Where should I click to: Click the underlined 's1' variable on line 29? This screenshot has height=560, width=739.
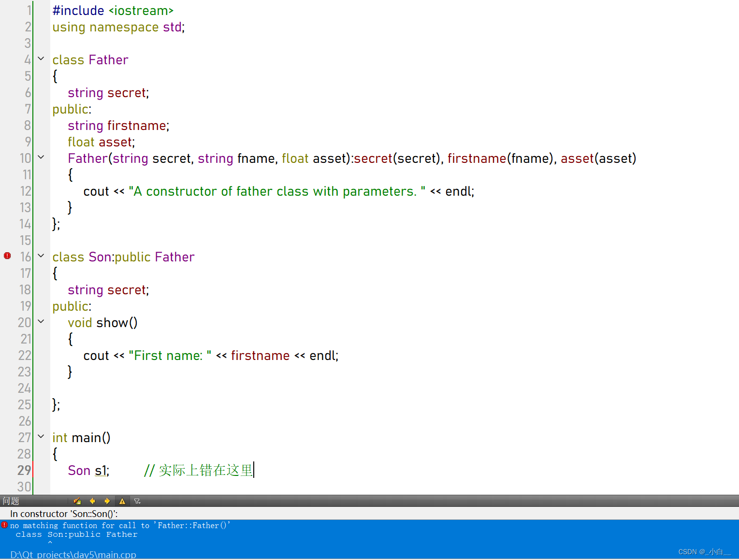click(x=101, y=471)
